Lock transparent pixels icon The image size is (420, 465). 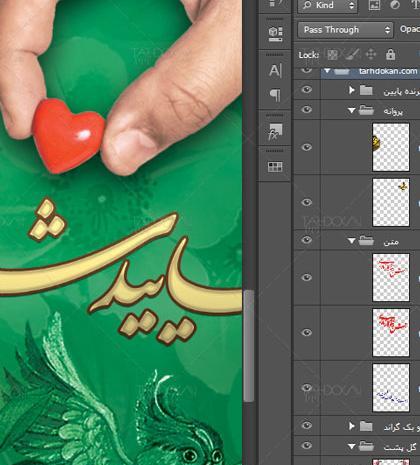[332, 54]
